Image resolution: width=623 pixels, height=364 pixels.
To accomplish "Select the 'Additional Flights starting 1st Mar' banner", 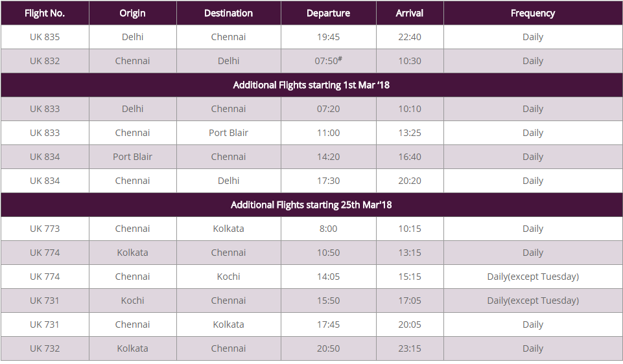I will click(311, 85).
